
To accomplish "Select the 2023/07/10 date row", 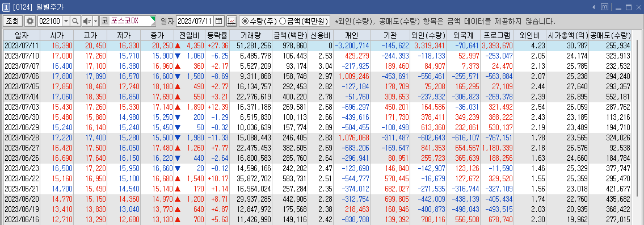I will pos(318,56).
